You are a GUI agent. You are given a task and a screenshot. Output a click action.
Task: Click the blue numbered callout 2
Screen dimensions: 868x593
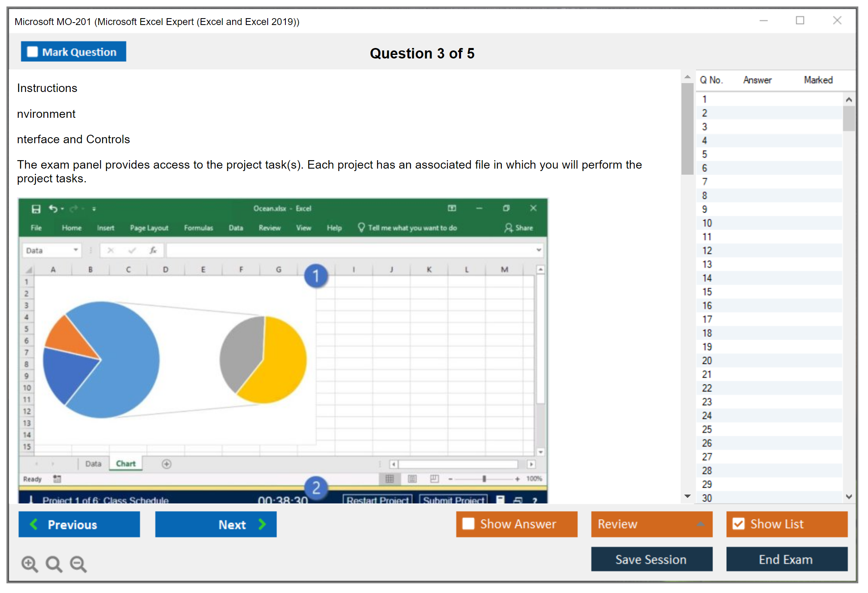tap(316, 488)
